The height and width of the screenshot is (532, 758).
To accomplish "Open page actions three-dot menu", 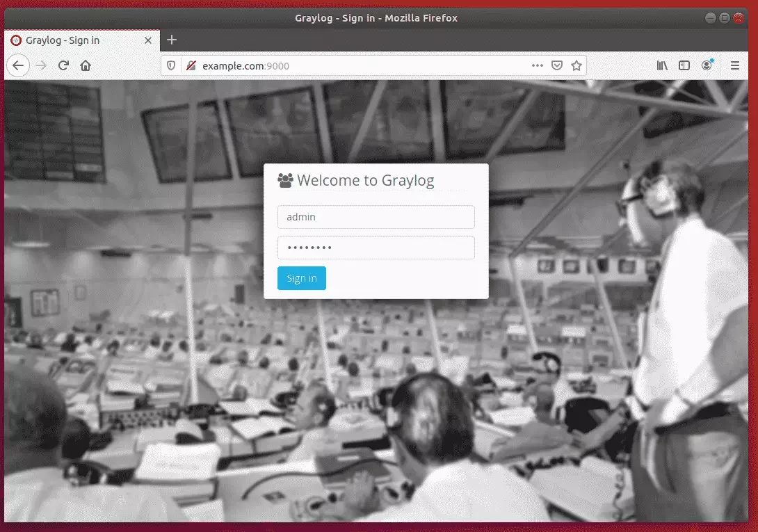I will (538, 66).
